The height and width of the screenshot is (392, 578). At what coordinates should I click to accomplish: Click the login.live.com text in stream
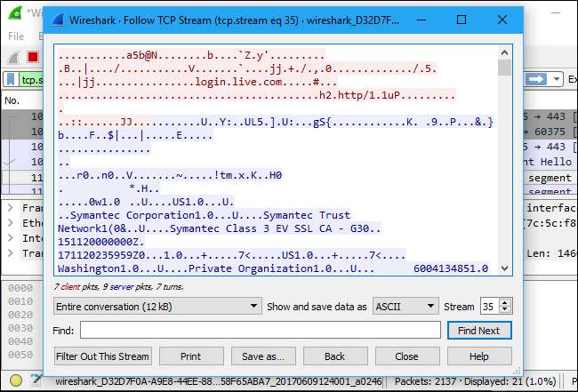238,82
